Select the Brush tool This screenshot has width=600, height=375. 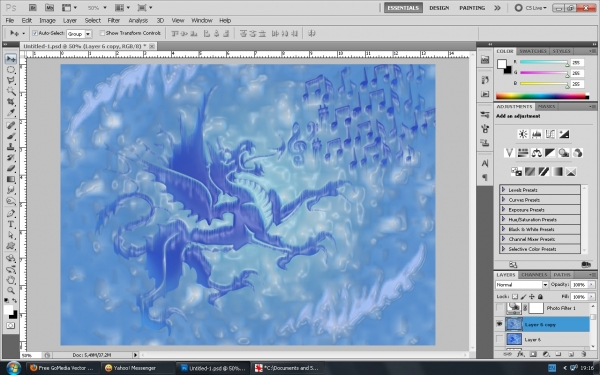coord(11,136)
